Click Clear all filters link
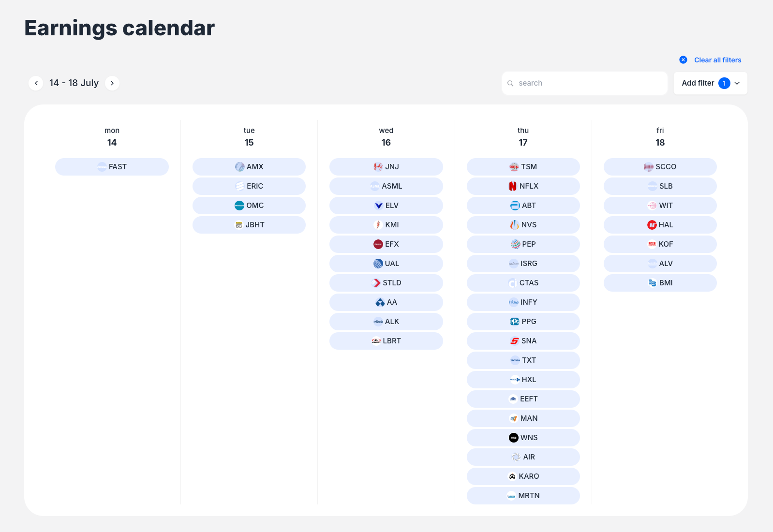This screenshot has height=532, width=773. (717, 60)
